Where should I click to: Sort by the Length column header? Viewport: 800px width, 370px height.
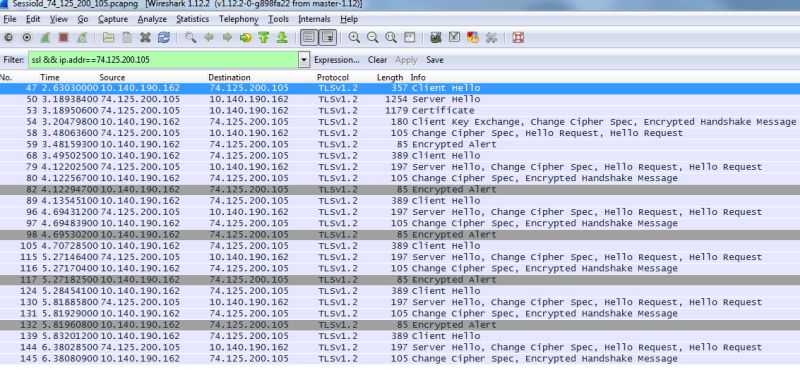pos(390,78)
